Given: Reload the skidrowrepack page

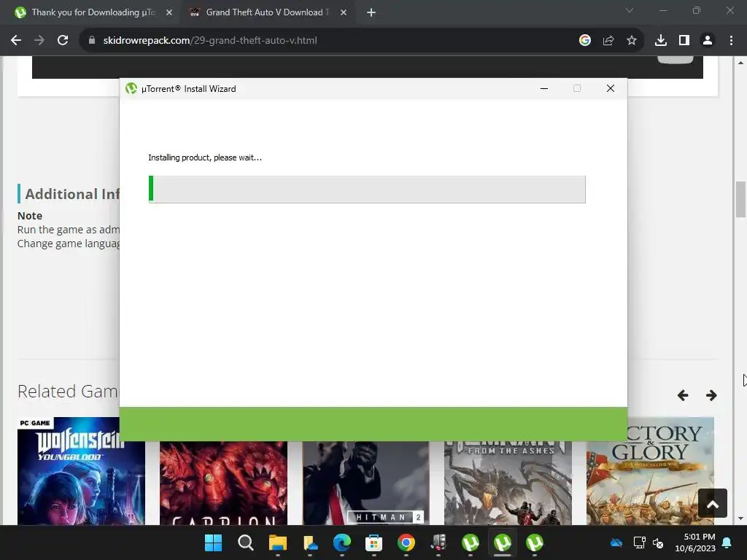Looking at the screenshot, I should point(63,41).
